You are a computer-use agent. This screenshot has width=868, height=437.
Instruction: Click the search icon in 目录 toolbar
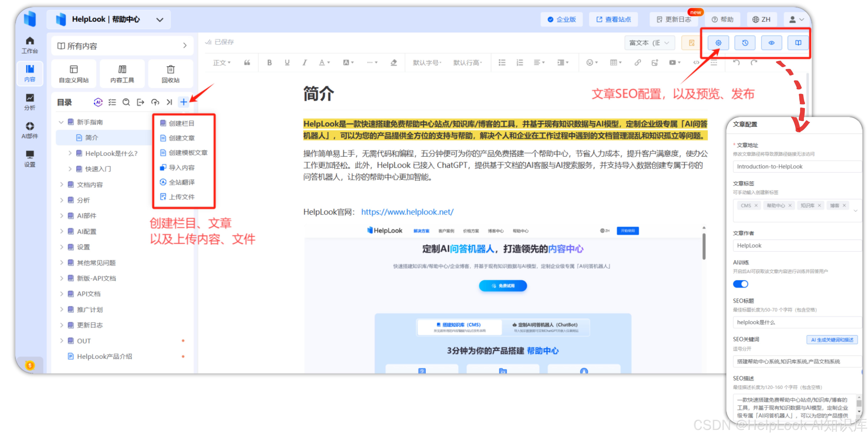pyautogui.click(x=126, y=102)
